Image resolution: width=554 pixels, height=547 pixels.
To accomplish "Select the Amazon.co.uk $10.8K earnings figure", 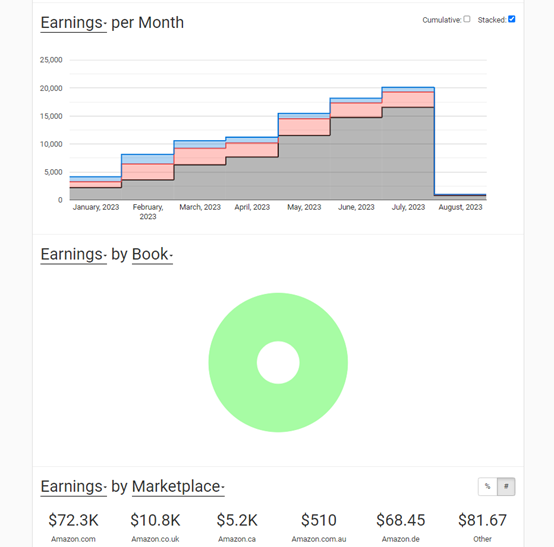I will pyautogui.click(x=155, y=520).
